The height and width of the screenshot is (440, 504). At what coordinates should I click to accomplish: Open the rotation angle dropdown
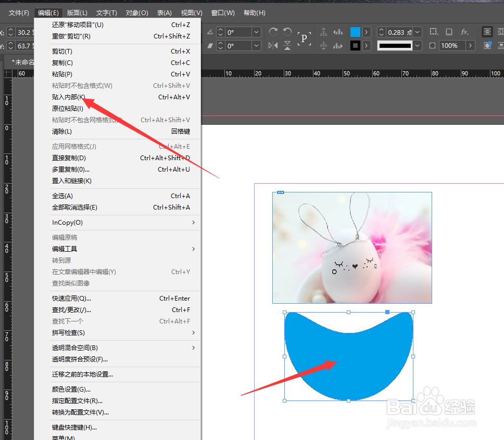256,32
